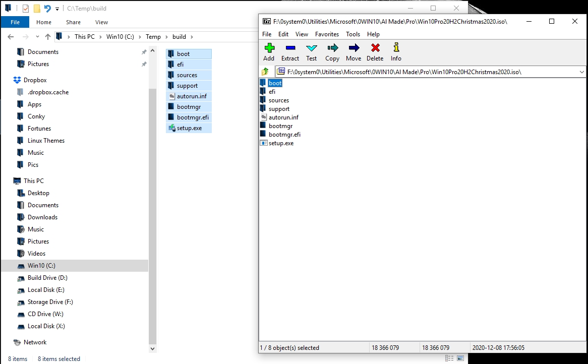Select autorun.inf in the 7-Zip list
588x364 pixels.
point(283,117)
